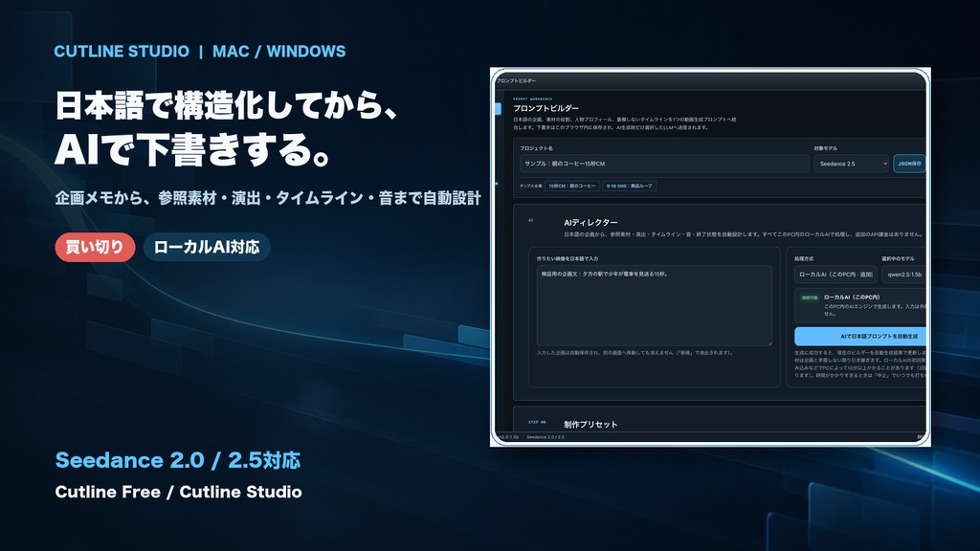Click the プロジェクト名 input field
The height and width of the screenshot is (551, 980).
click(x=664, y=164)
